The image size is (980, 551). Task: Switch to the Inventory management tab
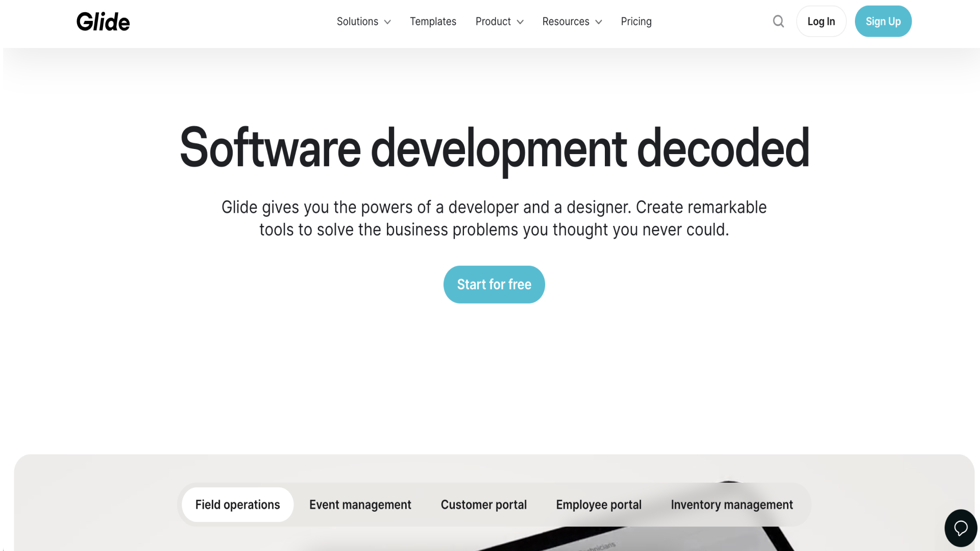click(x=731, y=505)
